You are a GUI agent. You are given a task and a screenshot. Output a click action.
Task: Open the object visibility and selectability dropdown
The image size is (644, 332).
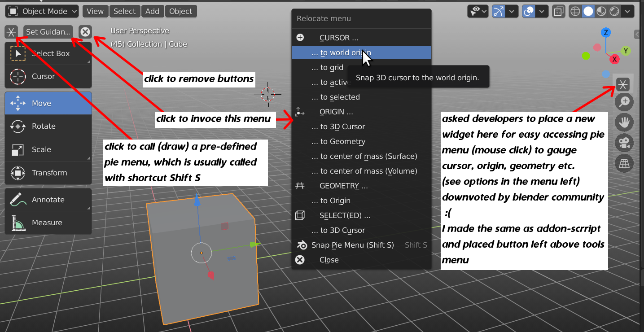478,11
